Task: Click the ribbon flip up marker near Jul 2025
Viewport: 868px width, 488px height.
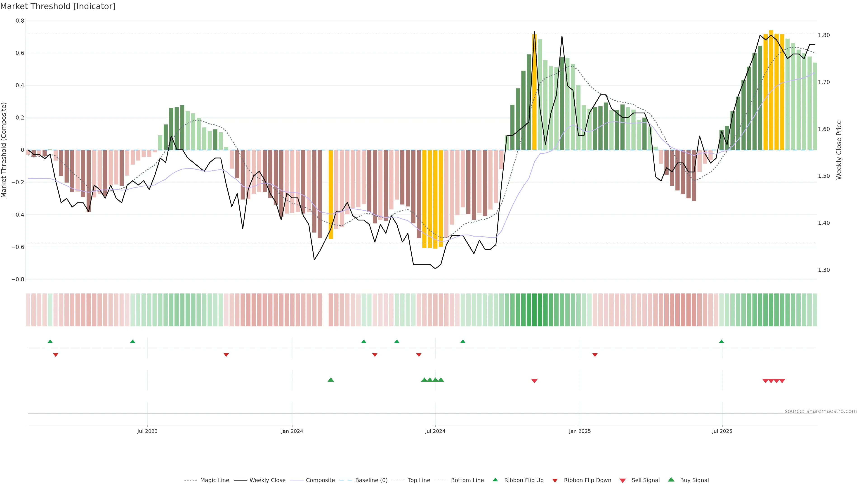Action: click(x=722, y=342)
